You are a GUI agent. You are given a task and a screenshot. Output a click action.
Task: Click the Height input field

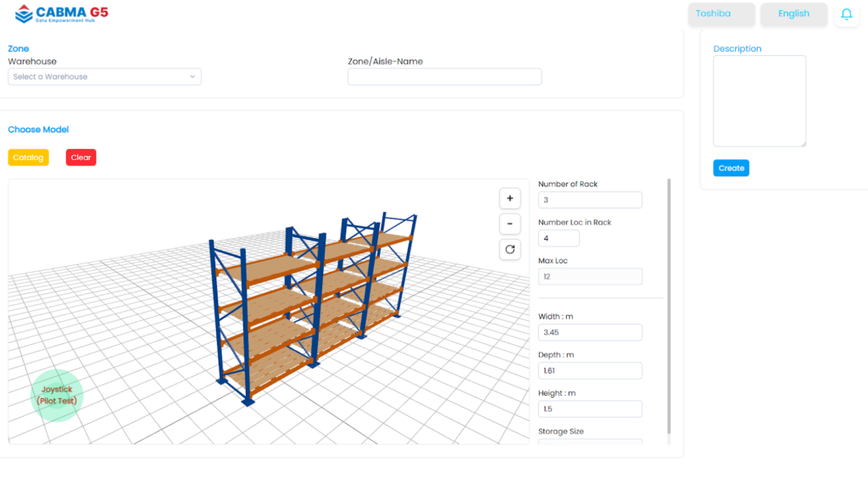click(x=590, y=409)
